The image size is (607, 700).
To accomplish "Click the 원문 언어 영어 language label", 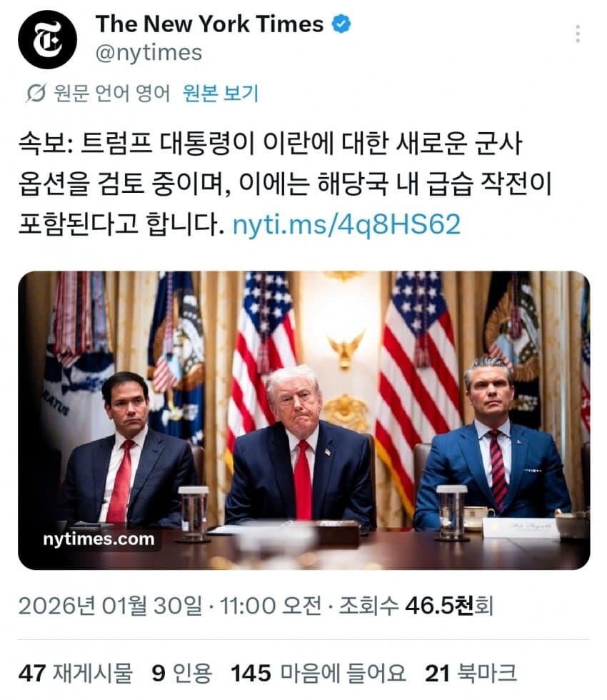I will tap(112, 94).
